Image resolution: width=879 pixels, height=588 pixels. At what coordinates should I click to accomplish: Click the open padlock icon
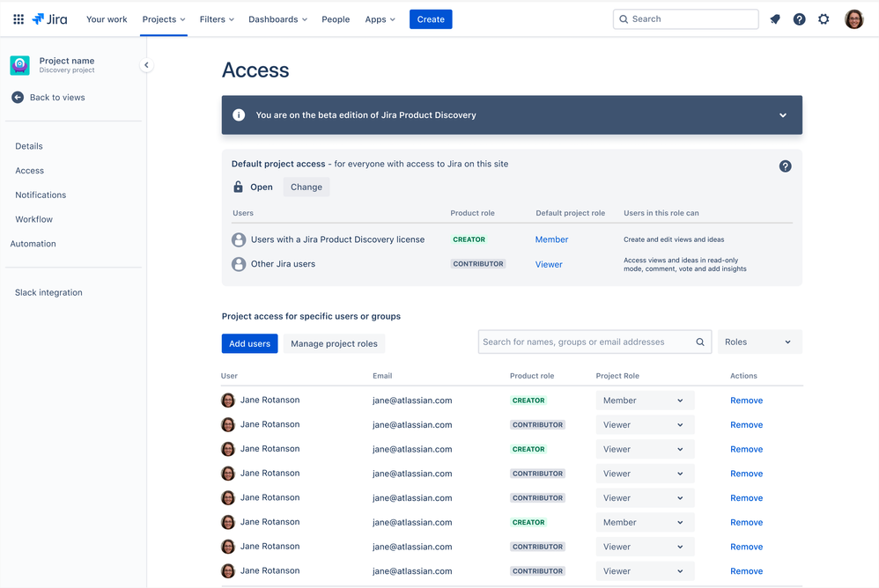pos(239,187)
